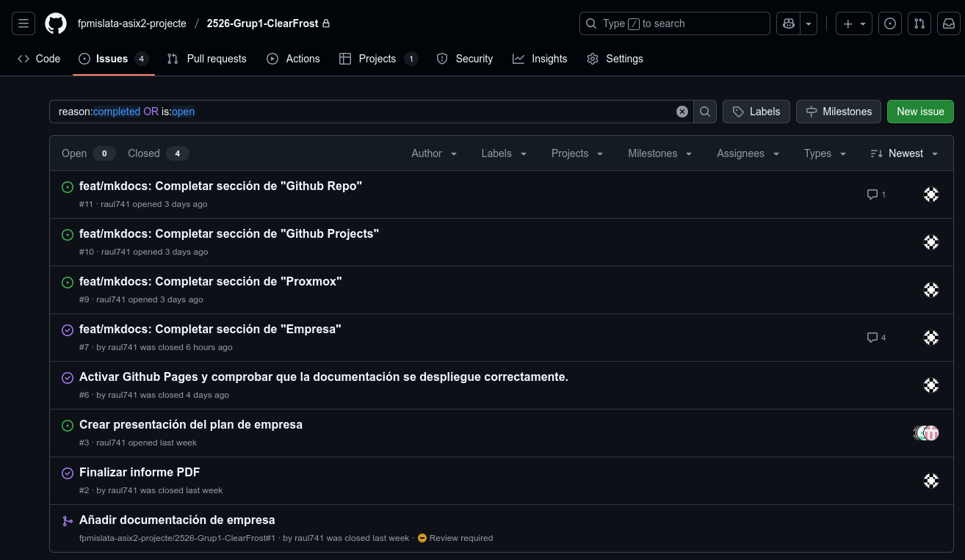Open the notifications inbox icon

949,23
